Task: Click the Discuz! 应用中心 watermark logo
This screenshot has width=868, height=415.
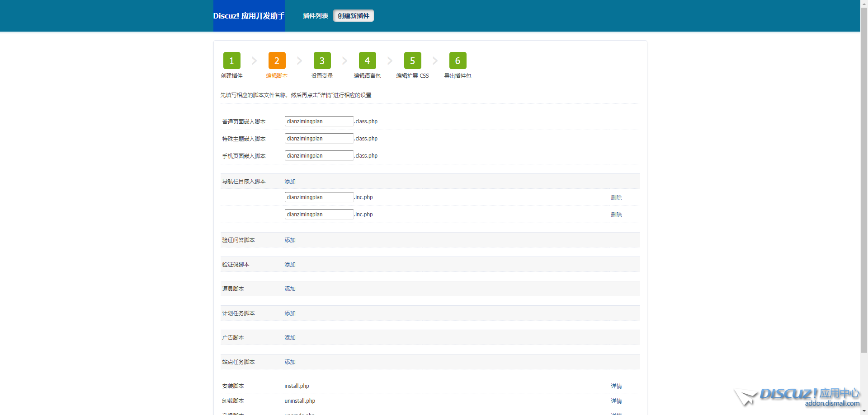Action: 798,396
